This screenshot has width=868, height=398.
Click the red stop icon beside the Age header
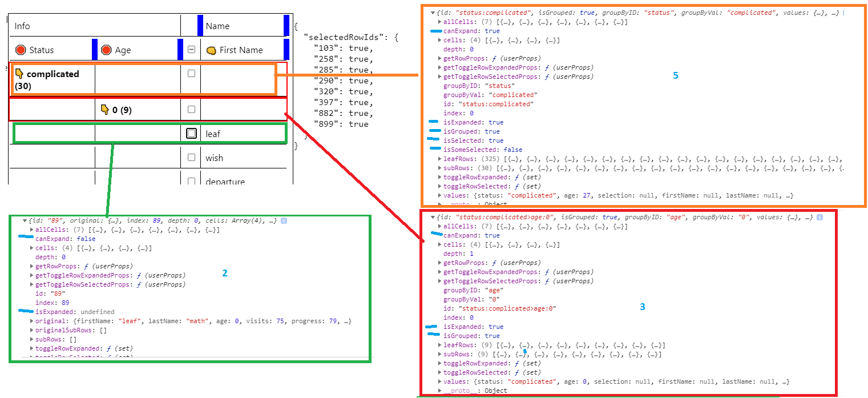click(106, 50)
